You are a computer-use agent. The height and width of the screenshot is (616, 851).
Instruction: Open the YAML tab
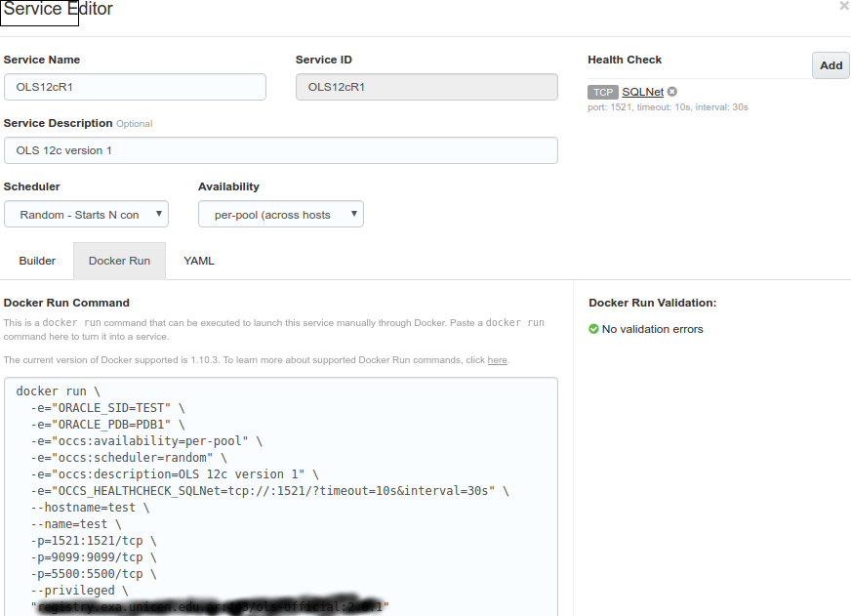pyautogui.click(x=199, y=262)
